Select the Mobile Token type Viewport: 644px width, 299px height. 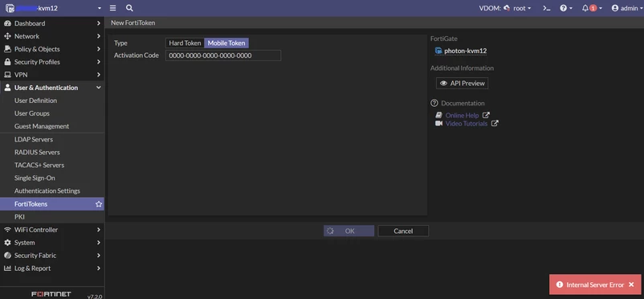click(x=226, y=43)
